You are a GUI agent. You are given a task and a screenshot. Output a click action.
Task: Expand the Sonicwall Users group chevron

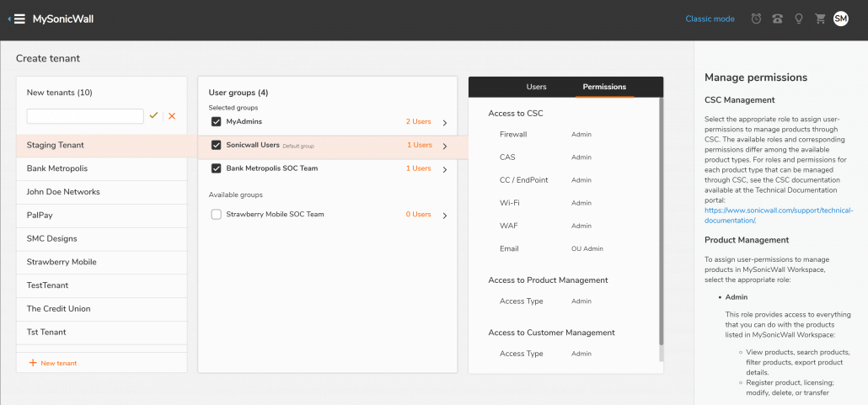click(x=444, y=146)
